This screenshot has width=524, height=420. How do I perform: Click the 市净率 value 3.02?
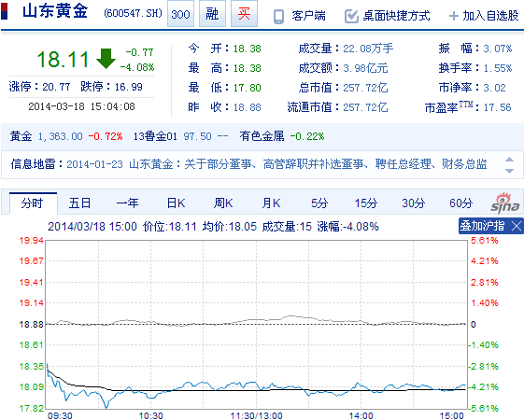click(495, 88)
